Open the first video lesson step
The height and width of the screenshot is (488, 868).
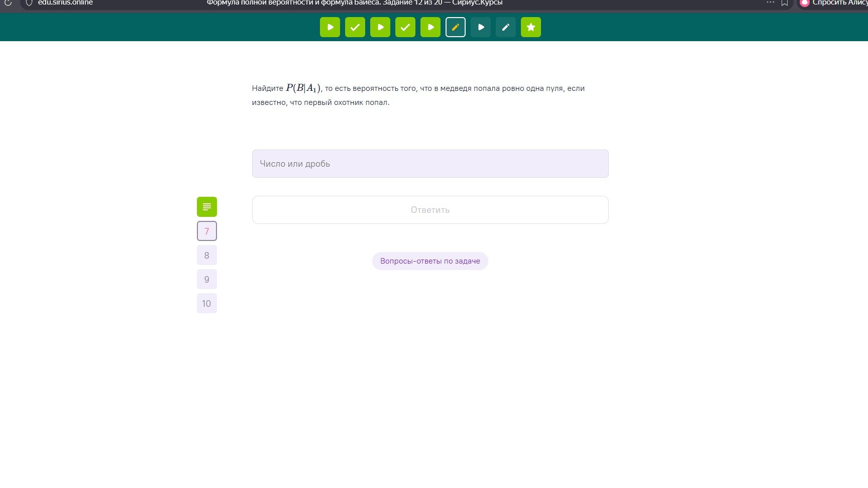tap(330, 27)
